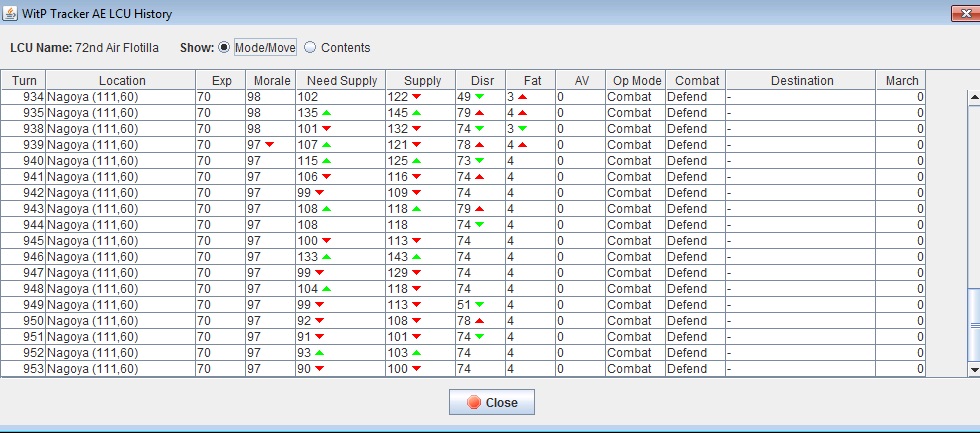
Task: Click the scrollbar down arrow
Action: click(x=973, y=370)
